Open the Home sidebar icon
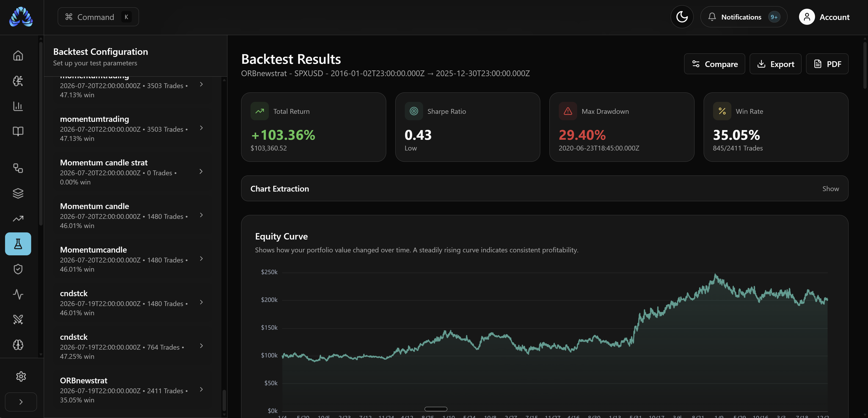Viewport: 868px width, 418px height. tap(18, 56)
